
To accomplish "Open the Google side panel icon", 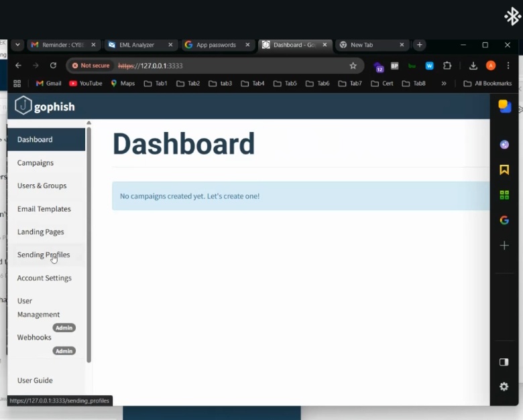I will pyautogui.click(x=504, y=220).
